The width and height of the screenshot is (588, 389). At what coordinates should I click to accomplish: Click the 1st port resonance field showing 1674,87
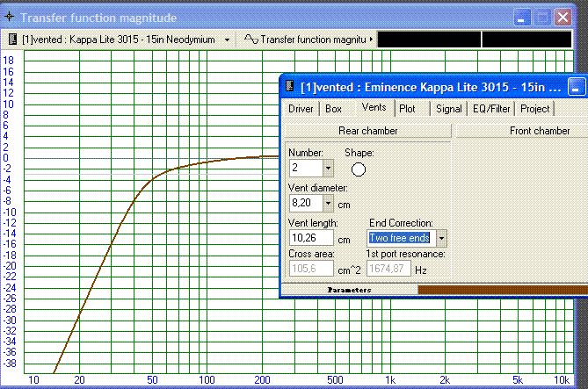(388, 269)
